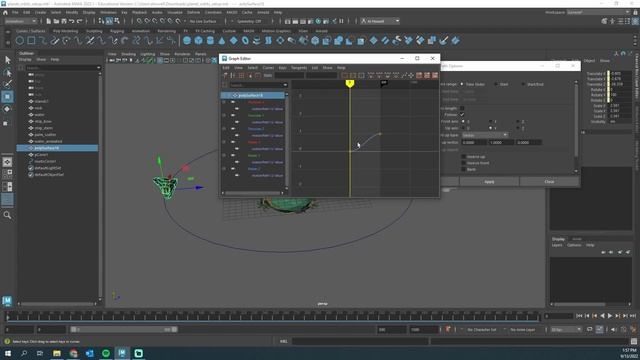This screenshot has width=640, height=360.
Task: Click the last orange Graph Editor toolbar icon
Action: point(435,76)
